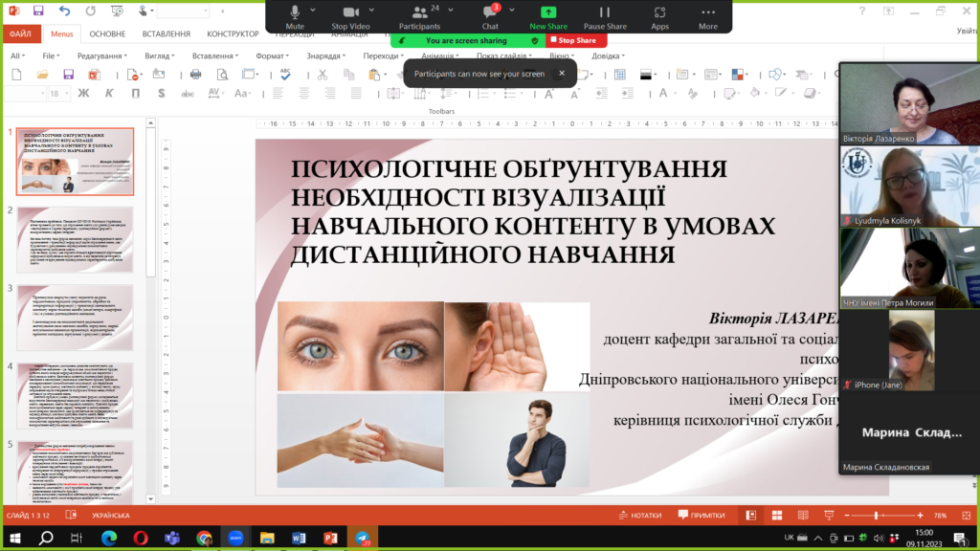Toggle bold (Ж) formatting

click(83, 93)
